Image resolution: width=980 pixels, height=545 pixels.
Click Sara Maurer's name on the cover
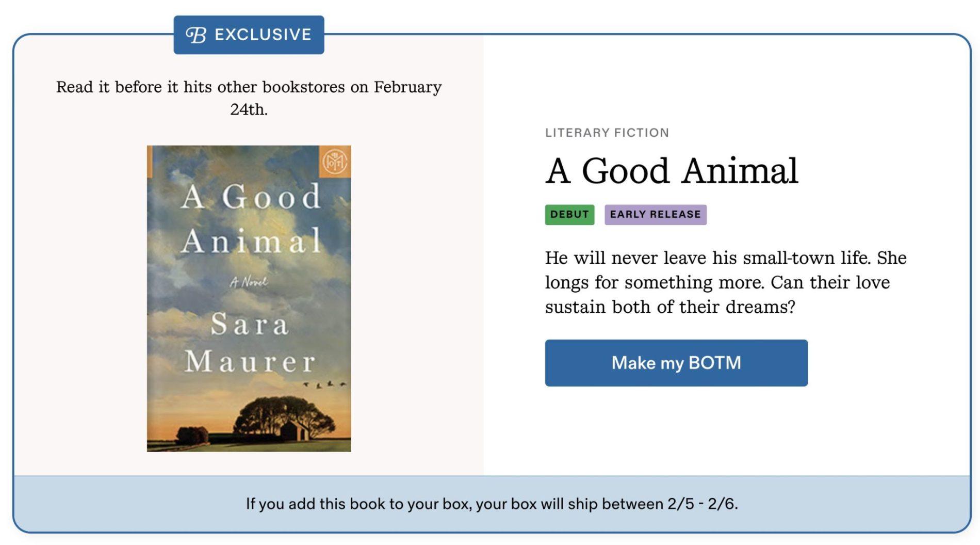coord(250,342)
